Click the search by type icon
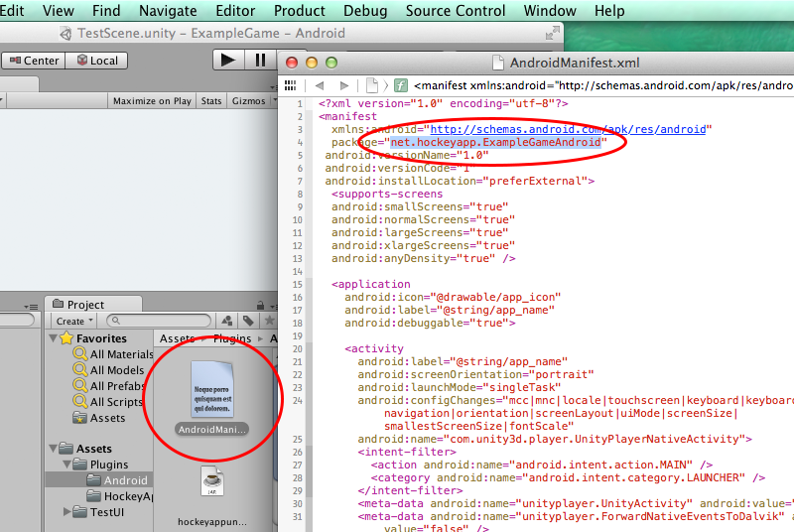Viewport: 794px width, 532px height. [x=227, y=321]
